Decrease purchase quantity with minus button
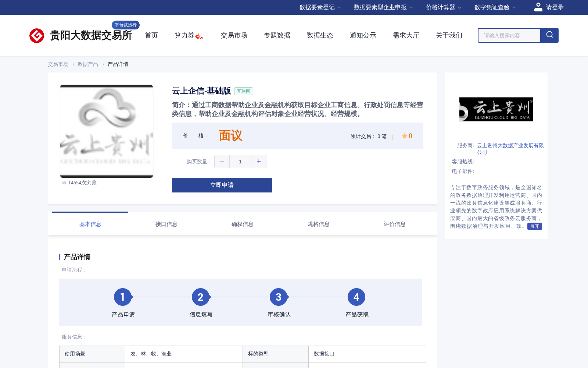This screenshot has height=368, width=588. (222, 162)
